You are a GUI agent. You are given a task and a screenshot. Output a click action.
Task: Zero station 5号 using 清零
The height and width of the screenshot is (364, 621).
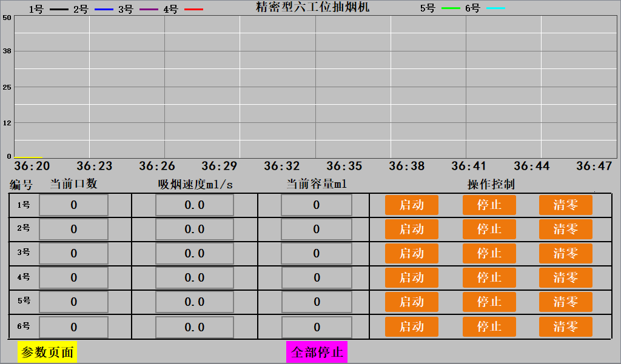[566, 302]
